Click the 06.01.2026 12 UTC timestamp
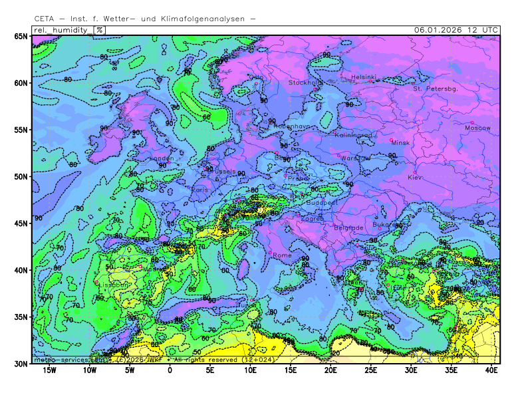Screen dimensions: 532x399 [x=455, y=30]
